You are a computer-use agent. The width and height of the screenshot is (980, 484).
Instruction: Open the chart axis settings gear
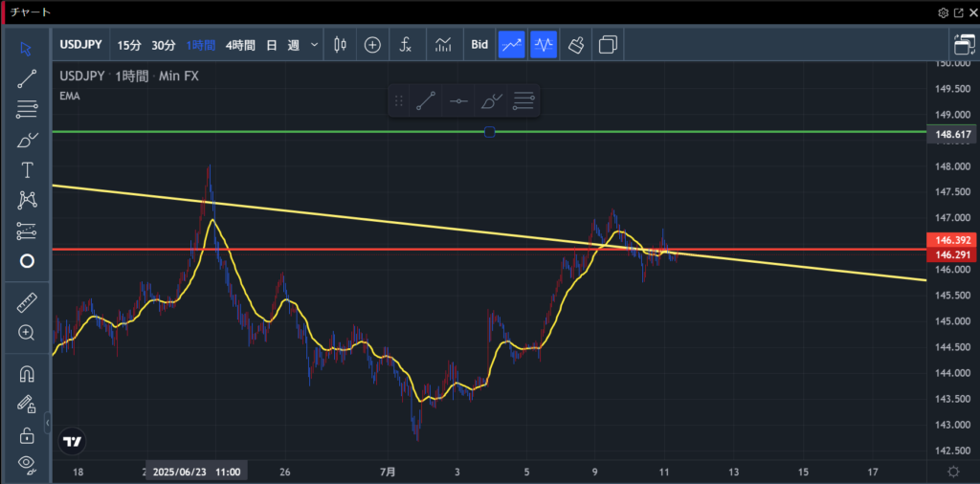click(x=953, y=472)
